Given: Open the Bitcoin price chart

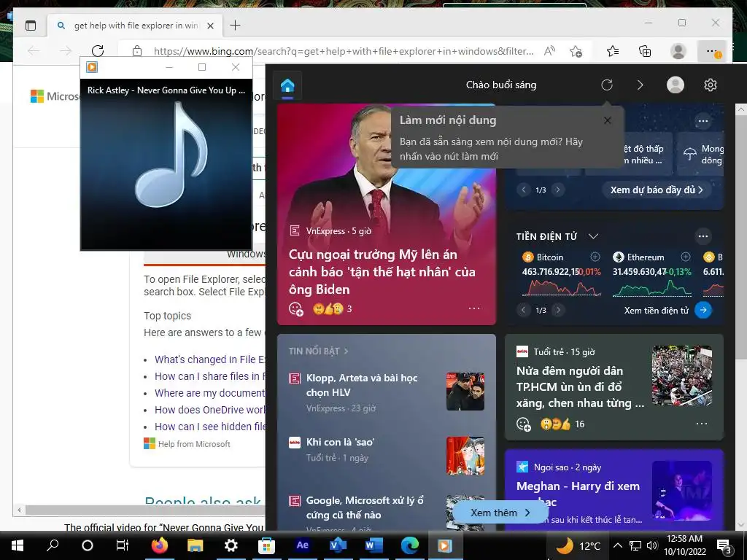Looking at the screenshot, I should click(561, 287).
